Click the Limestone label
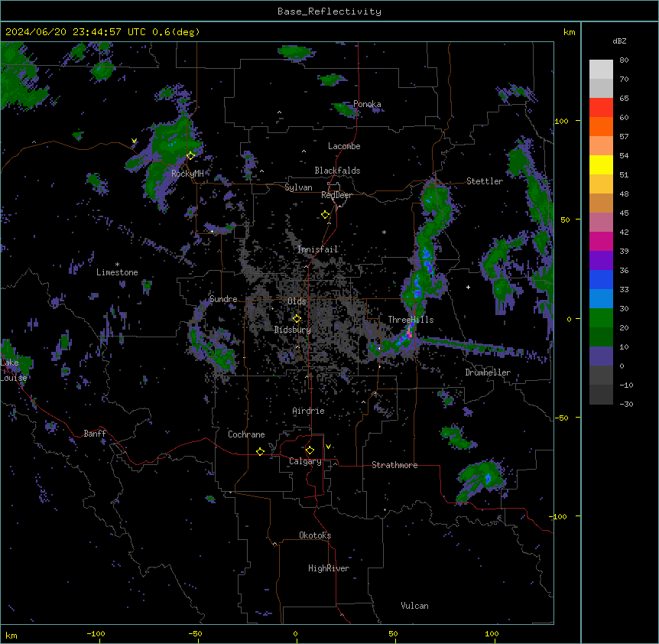This screenshot has width=659, height=644. coord(117,272)
